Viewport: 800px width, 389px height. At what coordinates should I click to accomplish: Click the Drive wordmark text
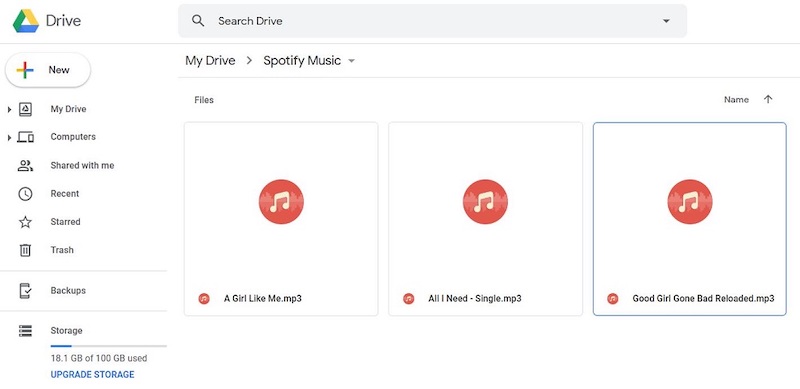[x=63, y=21]
